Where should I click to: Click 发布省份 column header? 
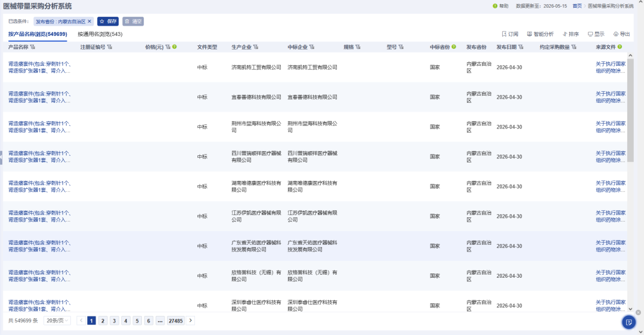[x=476, y=47]
